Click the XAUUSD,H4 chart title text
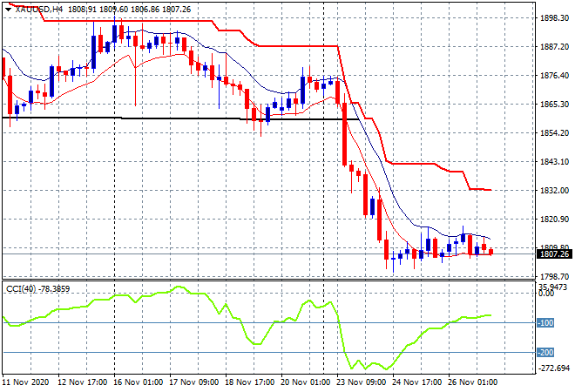The width and height of the screenshot is (575, 392). click(x=39, y=10)
